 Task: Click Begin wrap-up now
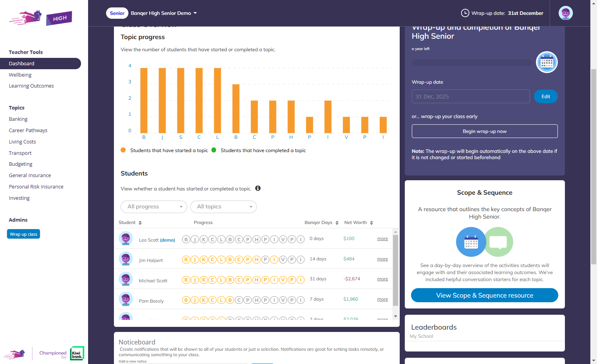(485, 131)
